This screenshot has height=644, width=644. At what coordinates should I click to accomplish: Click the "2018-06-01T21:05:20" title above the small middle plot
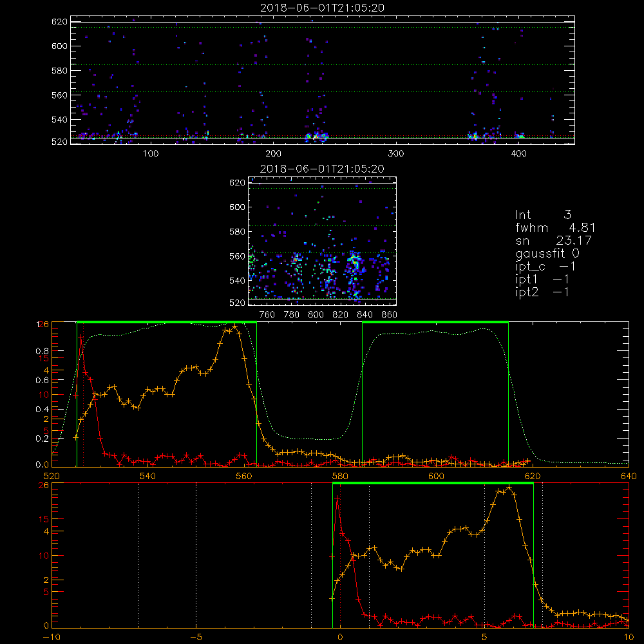pyautogui.click(x=323, y=168)
